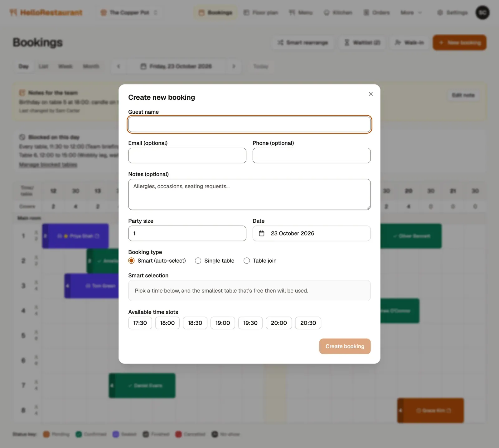The width and height of the screenshot is (499, 448).
Task: Switch to the Week view
Action: point(65,66)
